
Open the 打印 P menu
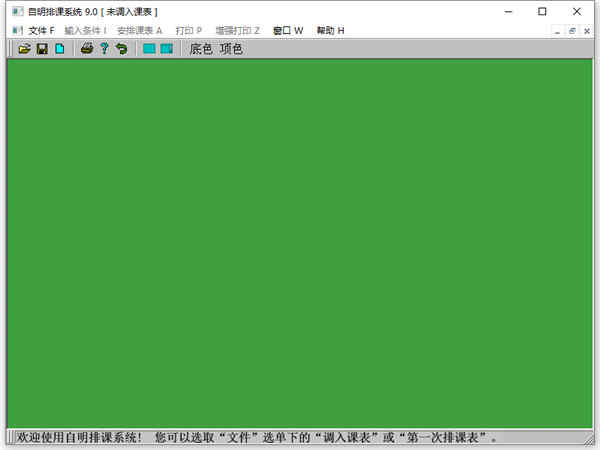189,30
